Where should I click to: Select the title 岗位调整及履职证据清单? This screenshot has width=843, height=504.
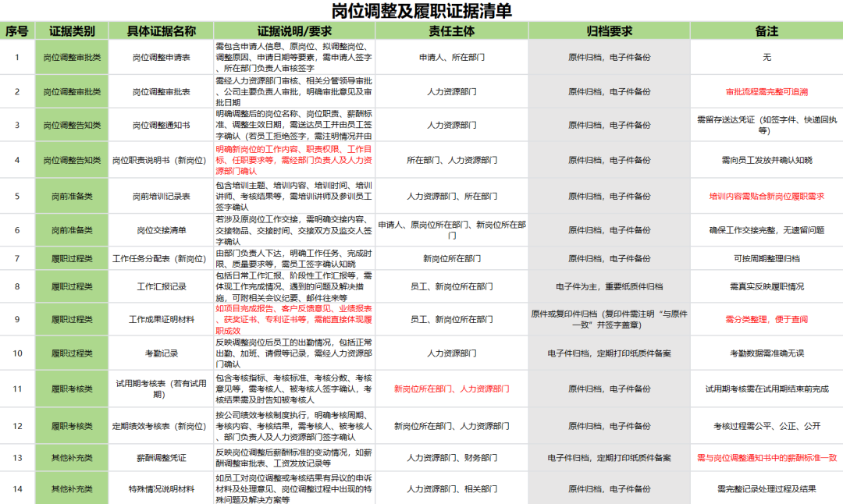(x=421, y=10)
